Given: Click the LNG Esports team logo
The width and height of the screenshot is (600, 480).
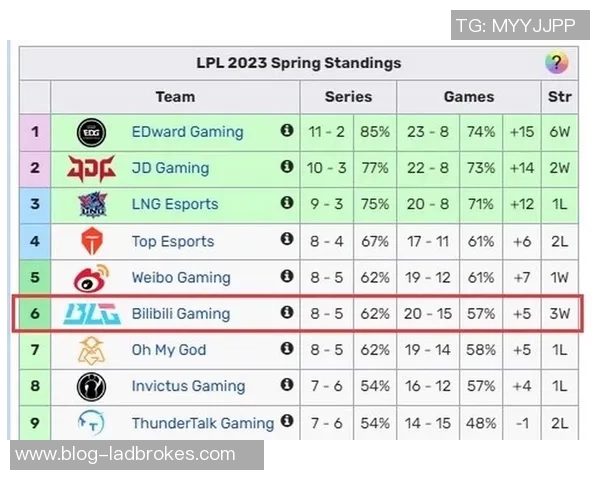Looking at the screenshot, I should (91, 205).
